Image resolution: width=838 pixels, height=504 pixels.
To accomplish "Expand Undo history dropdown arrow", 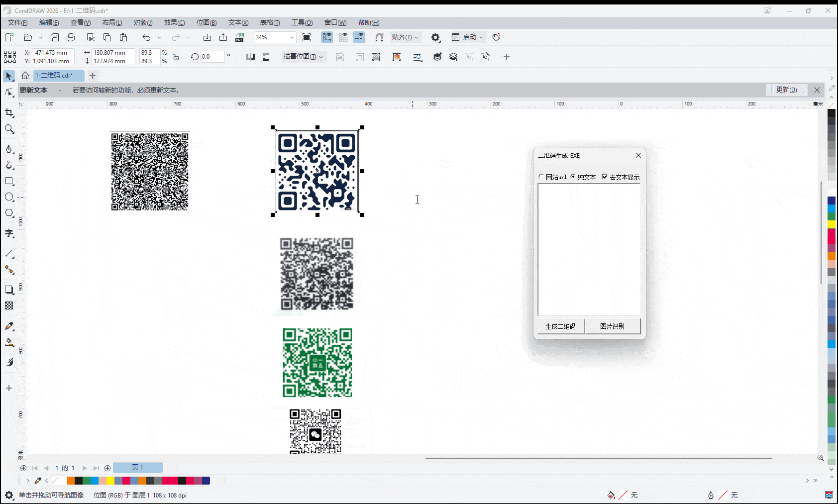I will click(159, 37).
